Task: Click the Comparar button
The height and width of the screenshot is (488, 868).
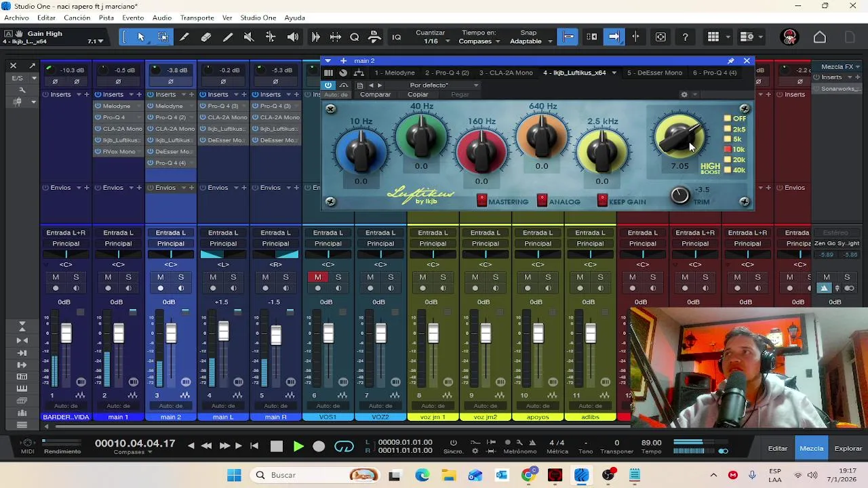Action: point(375,95)
